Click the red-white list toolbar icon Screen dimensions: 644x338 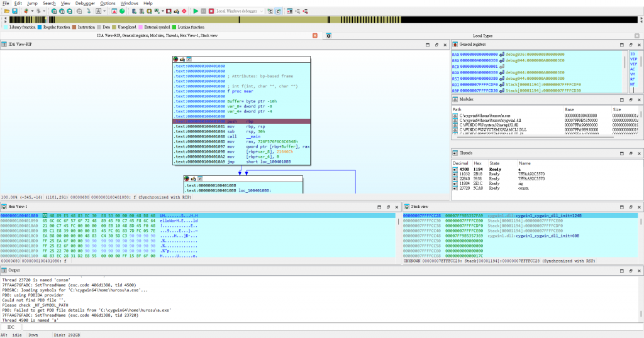click(x=289, y=11)
